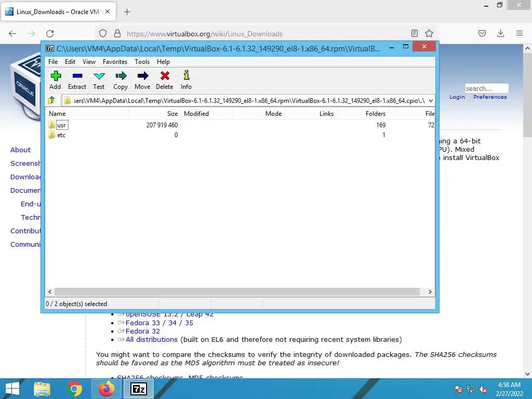Click Firefox page scrollbar up arrow
Screen dimensions: 532x399
527,48
